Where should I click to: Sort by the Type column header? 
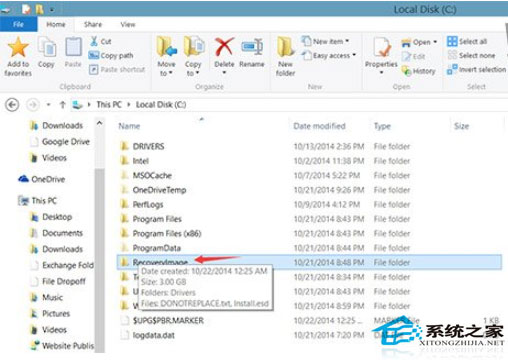pyautogui.click(x=382, y=126)
